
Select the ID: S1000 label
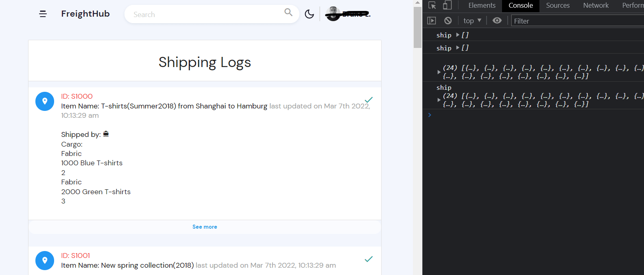tap(77, 96)
